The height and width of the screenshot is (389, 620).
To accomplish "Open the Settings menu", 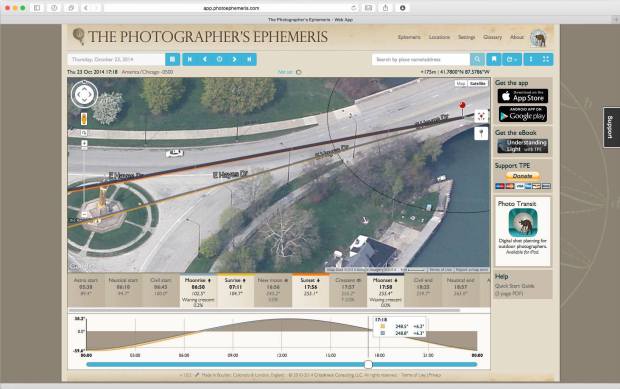I will [x=467, y=37].
